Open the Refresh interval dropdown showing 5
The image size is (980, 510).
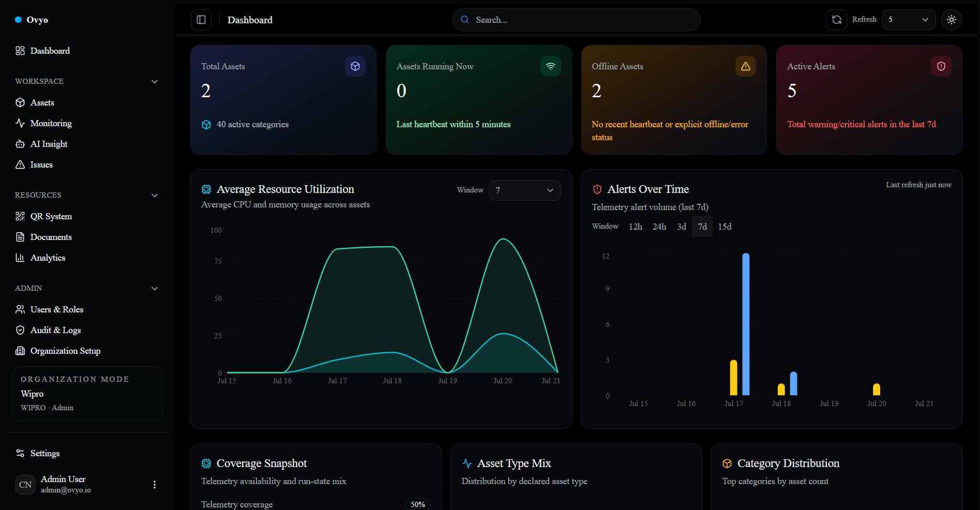pos(908,20)
